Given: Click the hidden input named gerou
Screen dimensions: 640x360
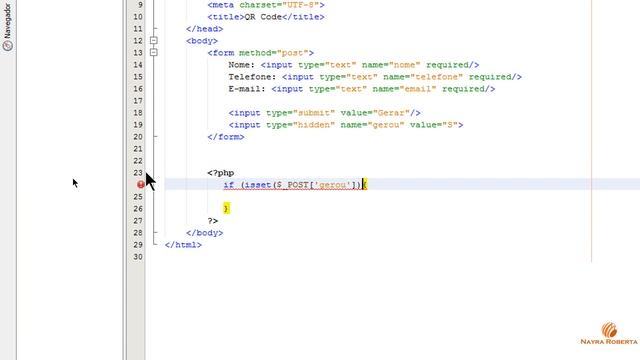Looking at the screenshot, I should click(346, 125).
